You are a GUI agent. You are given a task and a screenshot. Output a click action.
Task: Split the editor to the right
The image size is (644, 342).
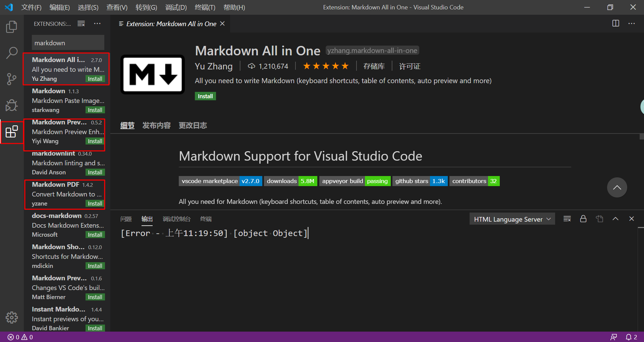click(616, 23)
